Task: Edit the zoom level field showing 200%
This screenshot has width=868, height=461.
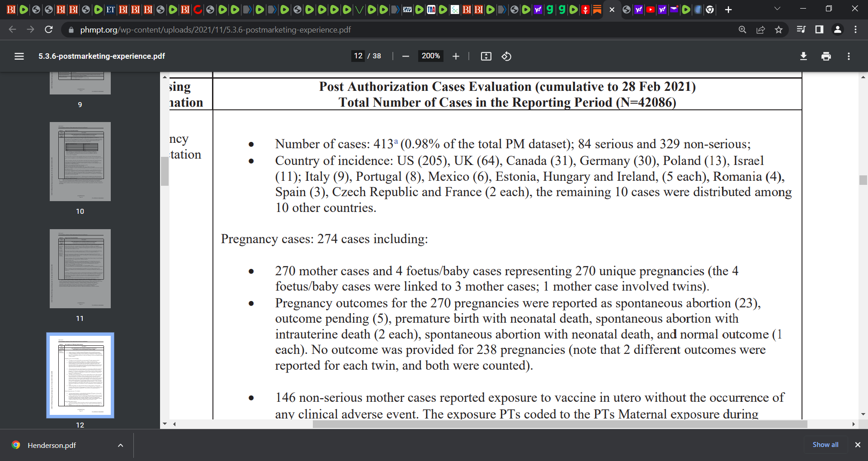Action: (431, 56)
